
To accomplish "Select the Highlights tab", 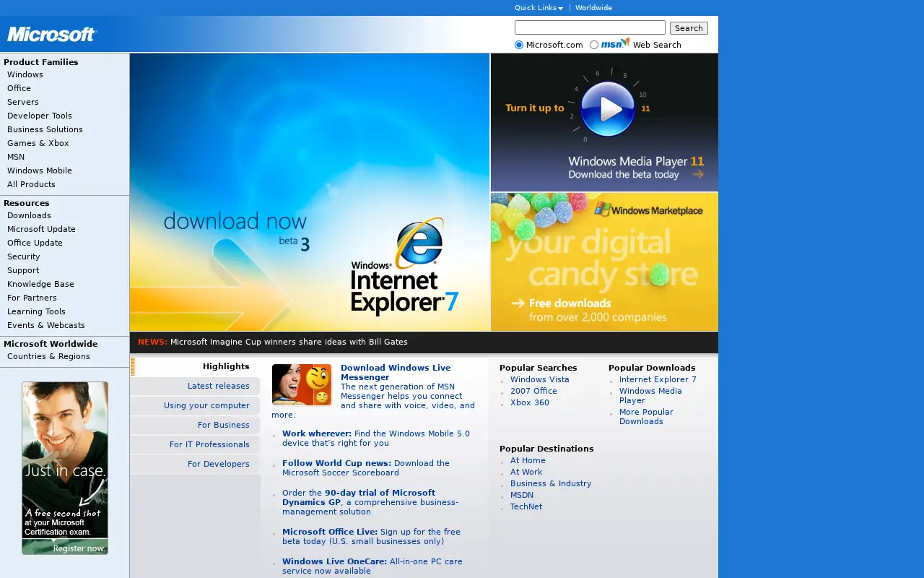I will [195, 366].
